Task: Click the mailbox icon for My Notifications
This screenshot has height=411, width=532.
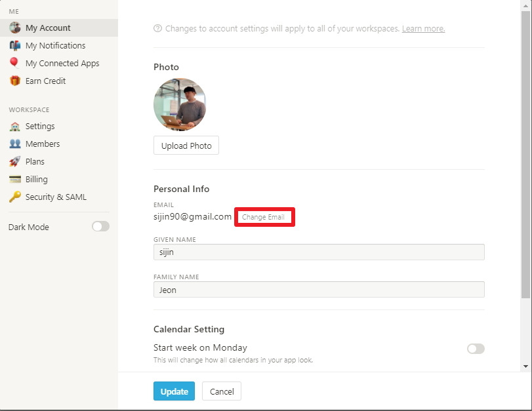Action: coord(14,46)
